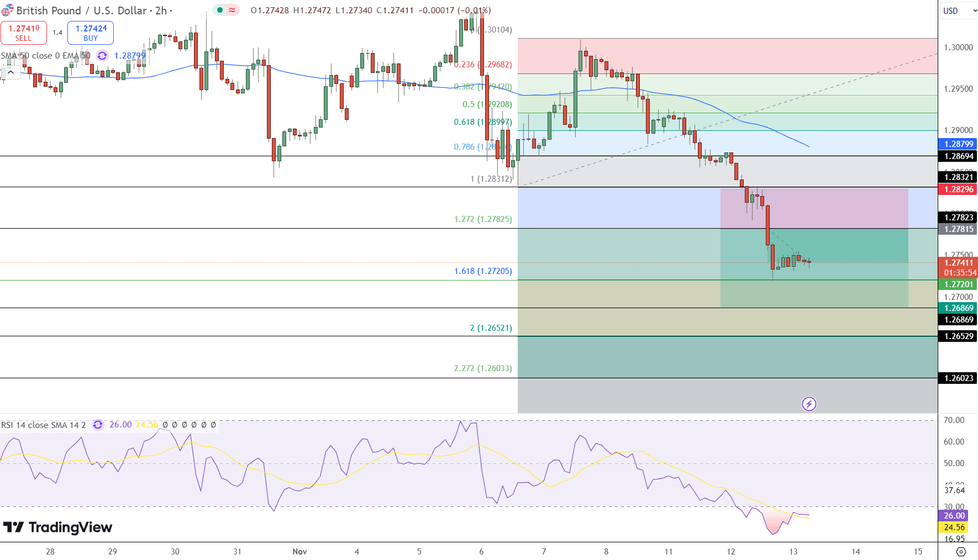Click the 1.26023 price axis label
978x560 pixels.
coord(958,378)
